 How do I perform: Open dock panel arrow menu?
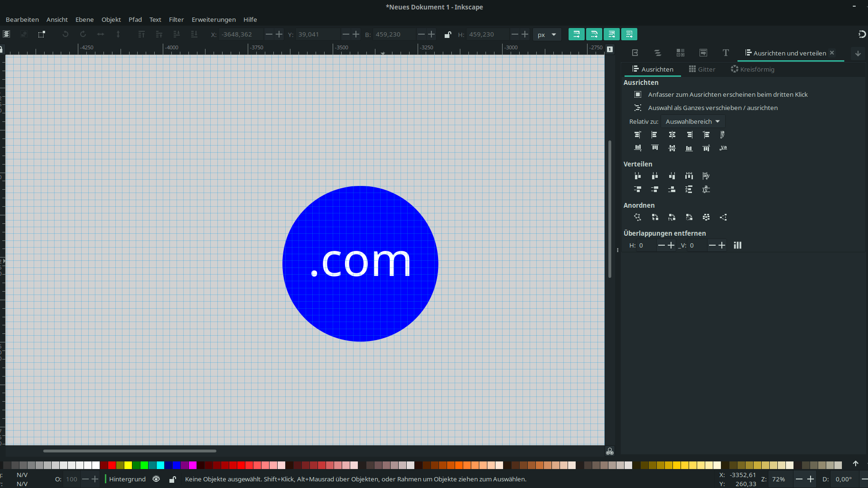[x=858, y=53]
